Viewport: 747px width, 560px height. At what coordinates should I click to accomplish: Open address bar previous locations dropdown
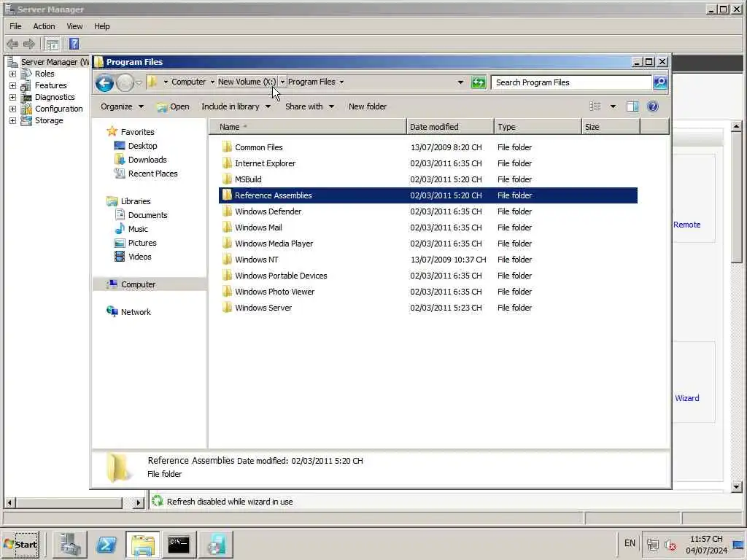click(460, 82)
